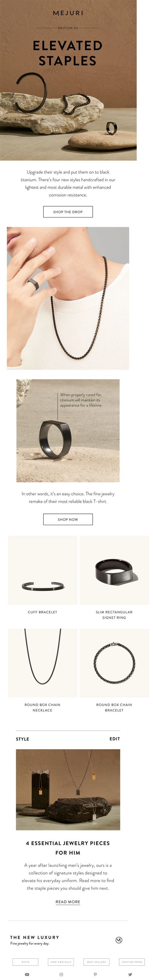Open the Instagram social icon
Viewport: 153px width, 980px height.
point(61,974)
